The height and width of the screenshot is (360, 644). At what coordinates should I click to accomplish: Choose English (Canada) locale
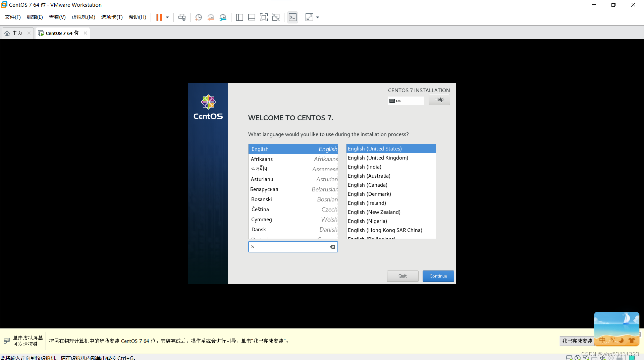point(391,185)
